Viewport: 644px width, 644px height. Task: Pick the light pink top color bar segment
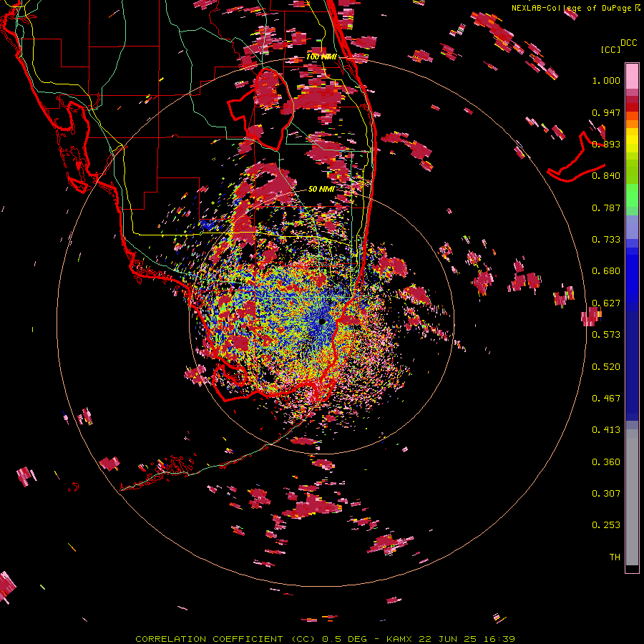pyautogui.click(x=632, y=77)
